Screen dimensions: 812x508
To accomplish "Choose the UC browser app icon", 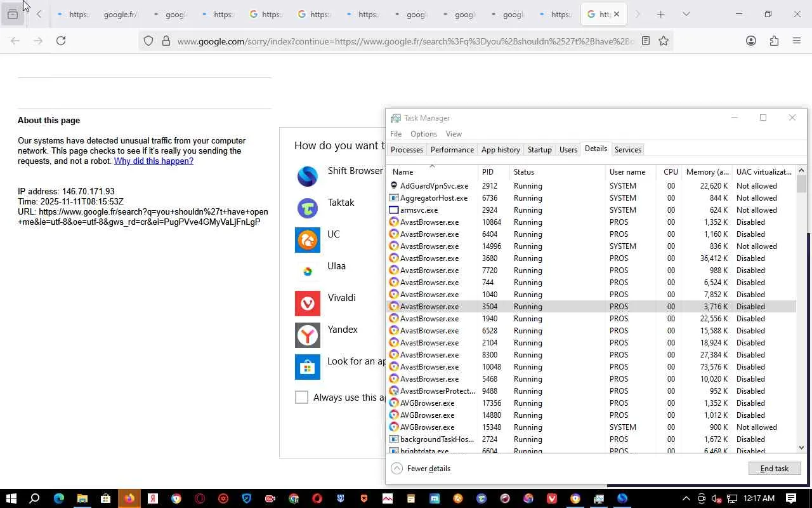I will (x=308, y=239).
